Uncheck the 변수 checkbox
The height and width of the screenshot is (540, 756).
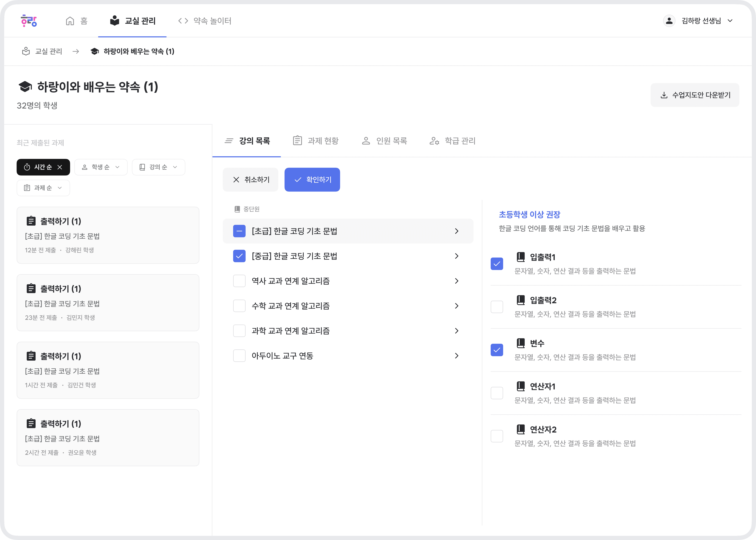pyautogui.click(x=497, y=350)
